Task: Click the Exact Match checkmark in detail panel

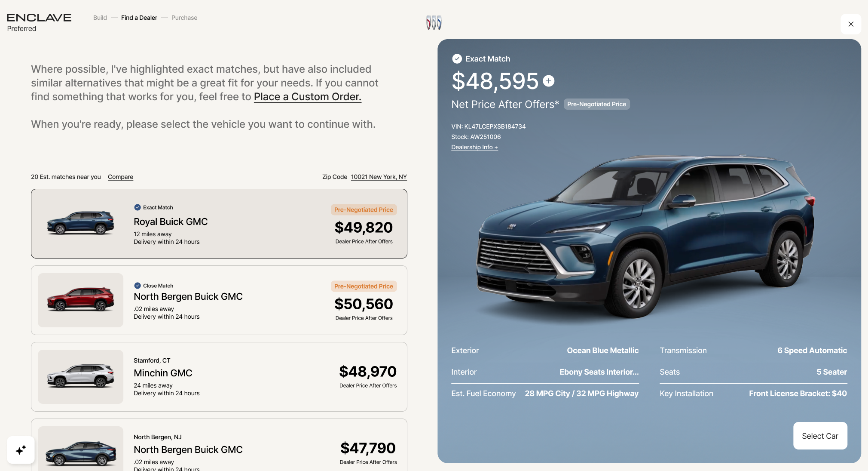Action: pyautogui.click(x=457, y=59)
